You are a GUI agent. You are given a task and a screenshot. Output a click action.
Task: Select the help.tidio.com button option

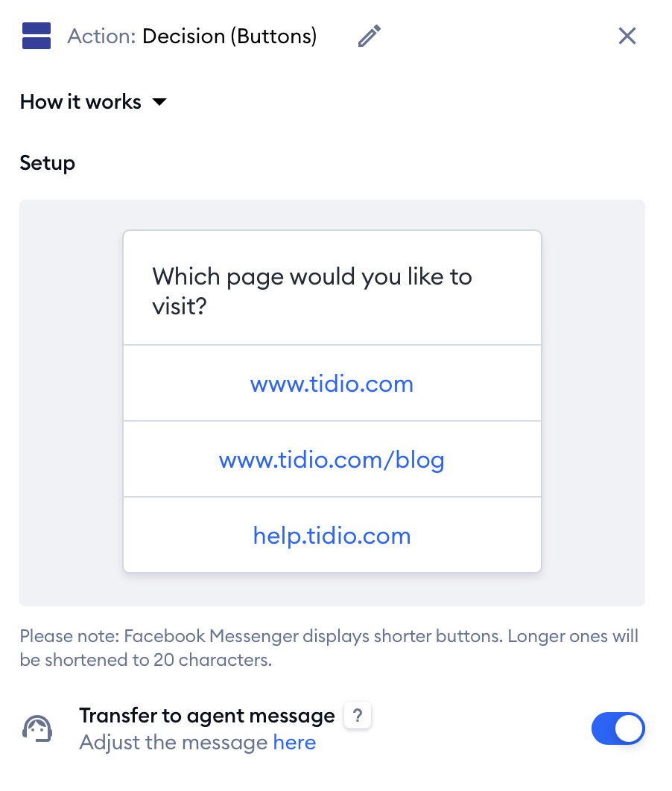coord(332,536)
